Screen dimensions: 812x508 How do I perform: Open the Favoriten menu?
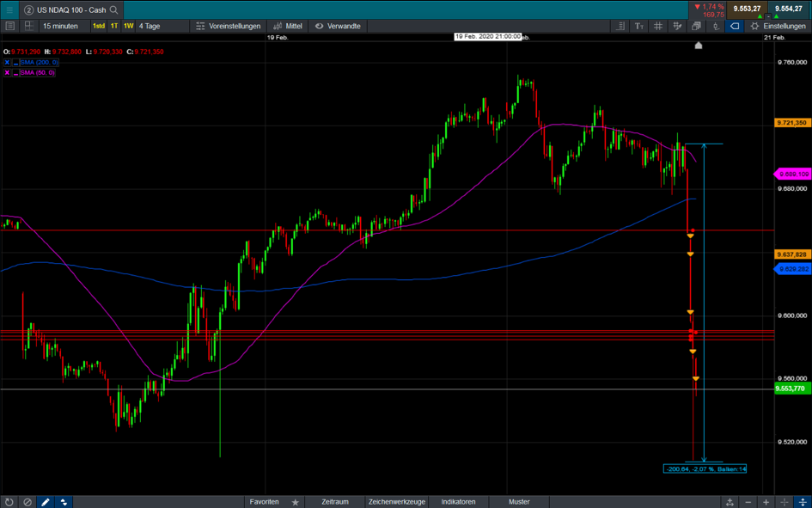click(264, 502)
